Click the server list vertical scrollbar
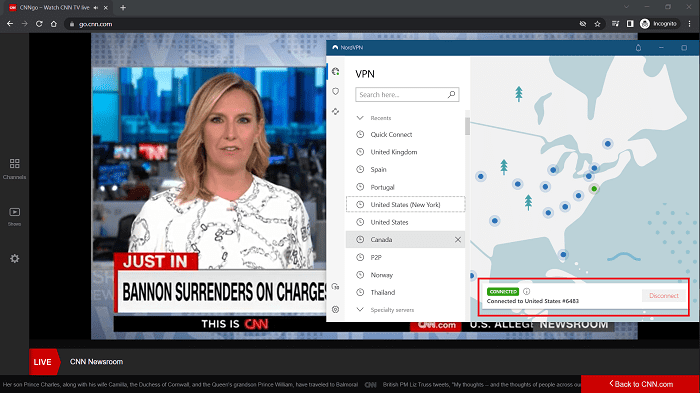Image resolution: width=700 pixels, height=393 pixels. (x=467, y=126)
